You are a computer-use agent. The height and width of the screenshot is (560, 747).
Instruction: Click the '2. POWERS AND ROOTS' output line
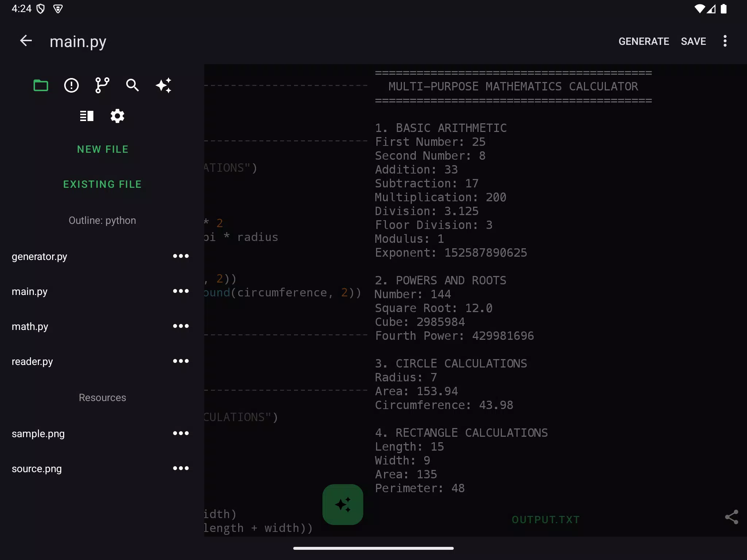click(x=441, y=280)
